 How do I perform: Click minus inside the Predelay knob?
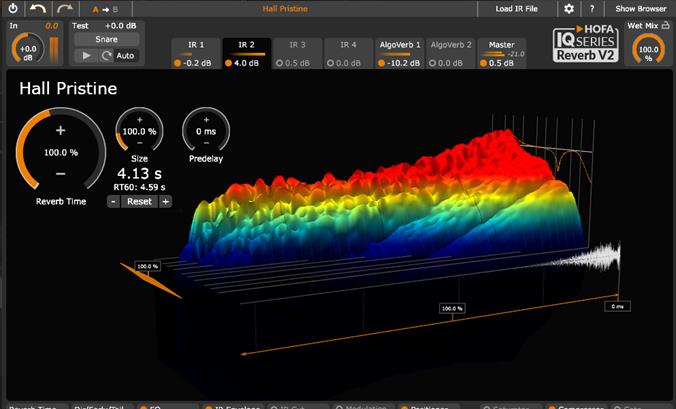(x=206, y=143)
